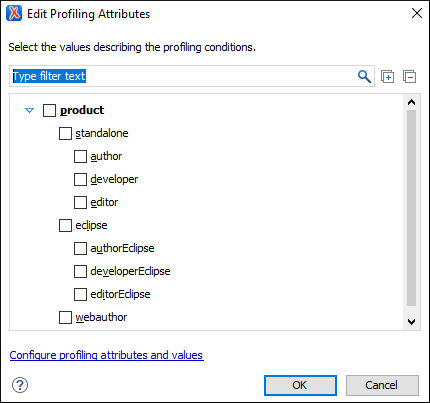Screen dimensions: 430x403
Task: Collapse the product tree node
Action: coord(30,110)
